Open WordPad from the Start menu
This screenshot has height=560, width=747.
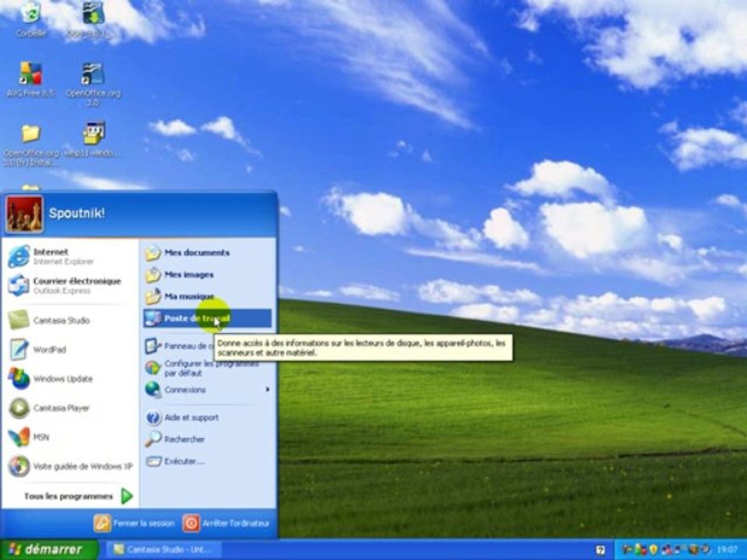pos(69,349)
